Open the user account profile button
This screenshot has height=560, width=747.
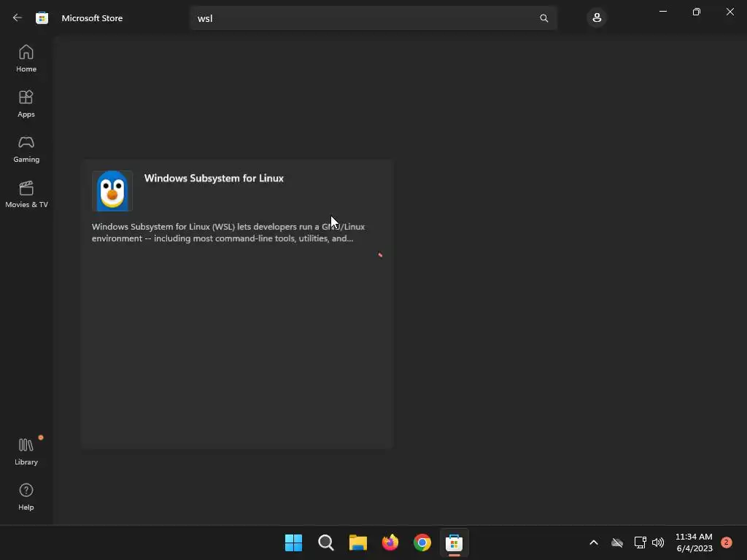pos(597,18)
